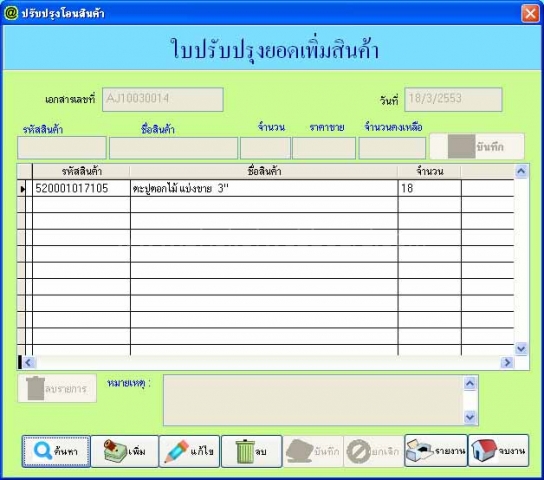Click the เอกสารเลขที่ field showing AJ10030014
Image resolution: width=544 pixels, height=480 pixels.
[163, 100]
